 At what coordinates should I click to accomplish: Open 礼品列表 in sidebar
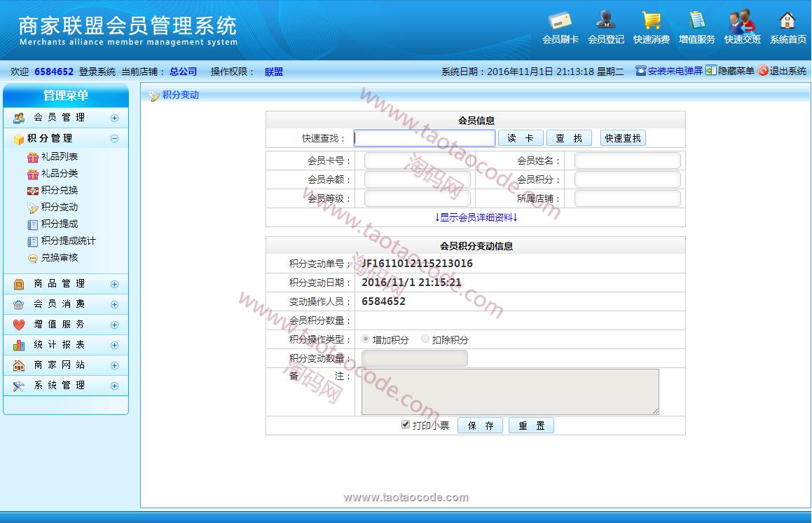tap(59, 157)
